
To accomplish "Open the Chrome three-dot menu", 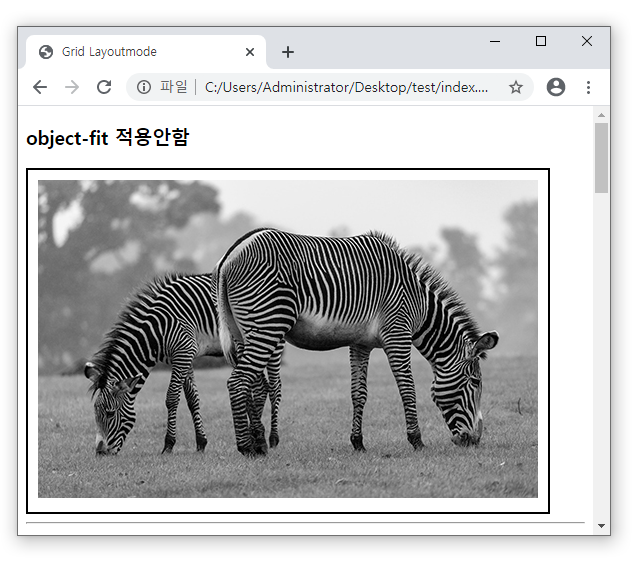I will coord(588,87).
